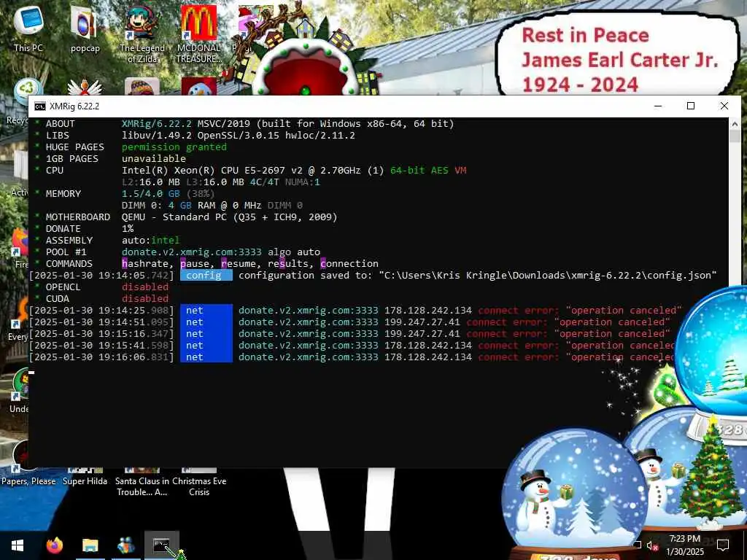Viewport: 747px width, 560px height.
Task: Click the 19:15:16 net log timestamp
Action: click(101, 334)
